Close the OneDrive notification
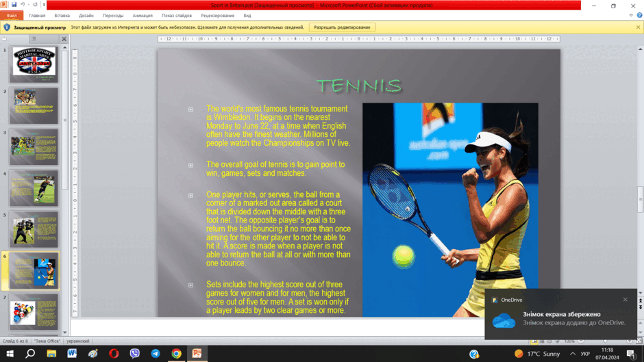This screenshot has height=362, width=644. coord(625,300)
